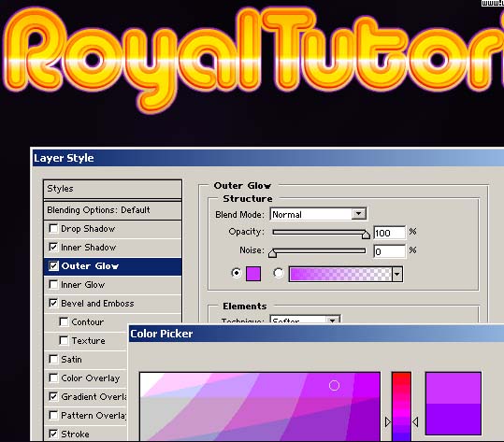Check the Texture option
The width and height of the screenshot is (504, 442).
coord(64,340)
